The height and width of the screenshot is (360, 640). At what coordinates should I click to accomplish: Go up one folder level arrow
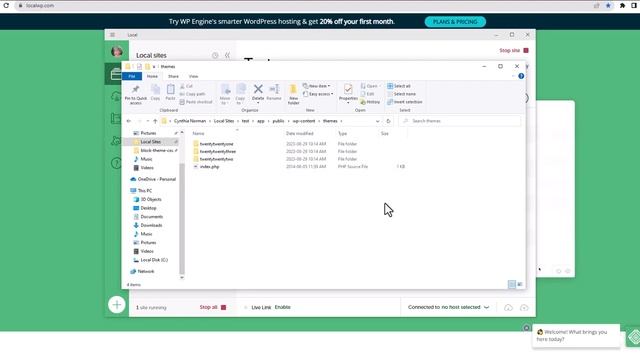tap(155, 121)
